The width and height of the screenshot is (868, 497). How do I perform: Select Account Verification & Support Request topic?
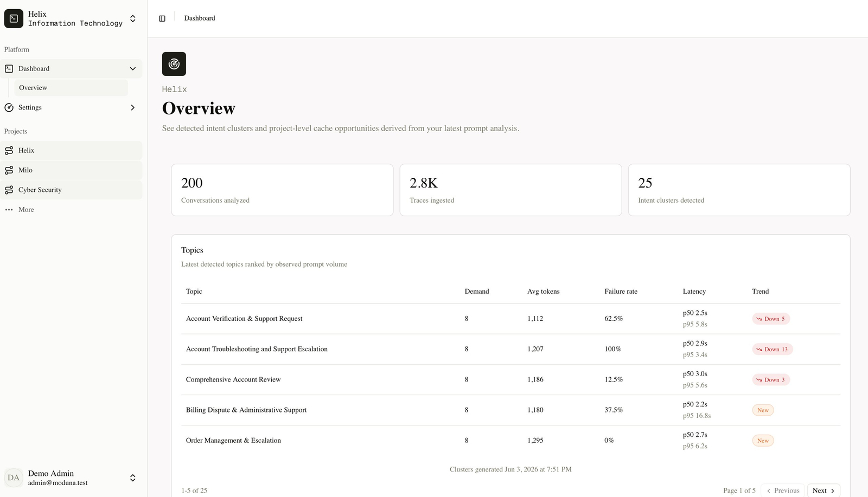[x=244, y=319]
